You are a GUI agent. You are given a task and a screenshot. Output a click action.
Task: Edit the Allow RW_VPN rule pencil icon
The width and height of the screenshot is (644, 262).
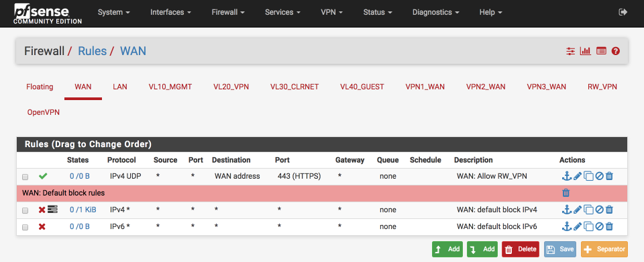[578, 176]
